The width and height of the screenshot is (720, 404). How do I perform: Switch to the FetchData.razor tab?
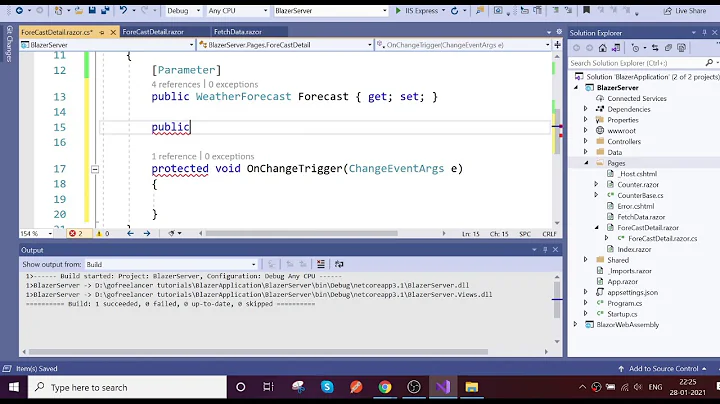click(x=236, y=32)
